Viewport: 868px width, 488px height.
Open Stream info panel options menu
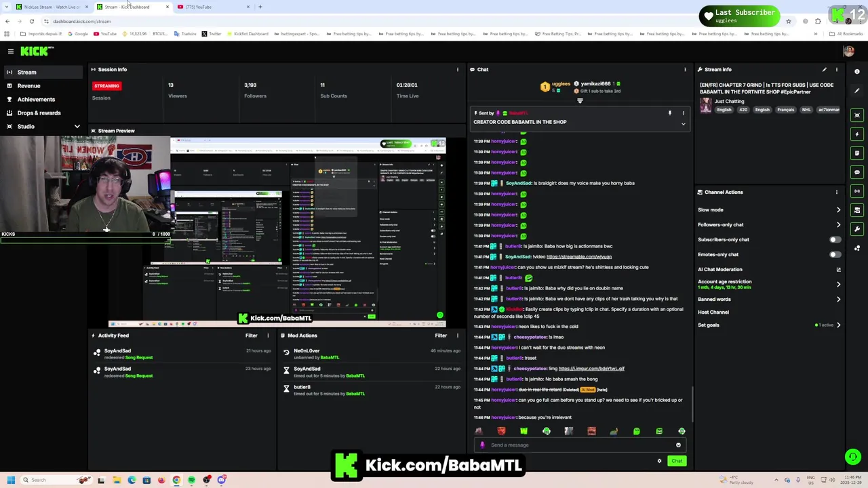pyautogui.click(x=837, y=69)
